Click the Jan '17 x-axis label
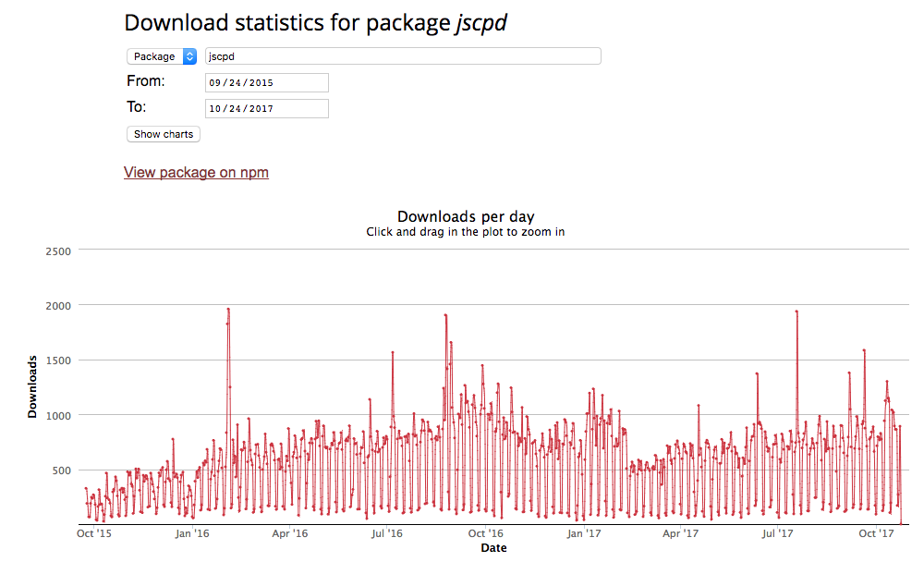924x562 pixels. 584,533
